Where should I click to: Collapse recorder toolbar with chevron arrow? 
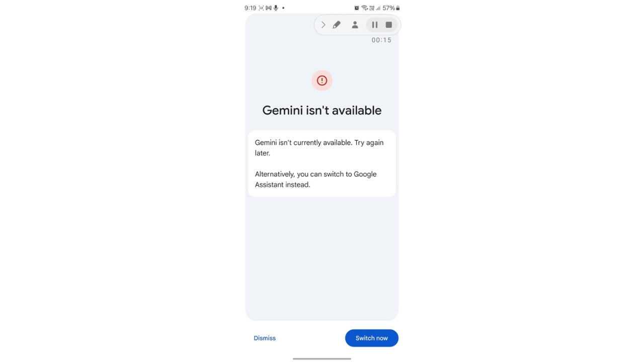[x=323, y=25]
